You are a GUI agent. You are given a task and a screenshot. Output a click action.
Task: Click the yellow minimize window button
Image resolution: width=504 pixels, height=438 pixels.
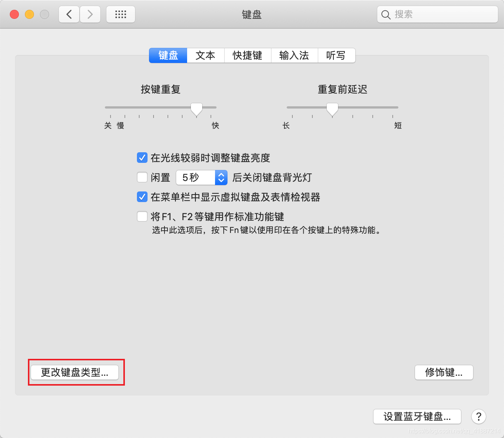[x=29, y=14]
